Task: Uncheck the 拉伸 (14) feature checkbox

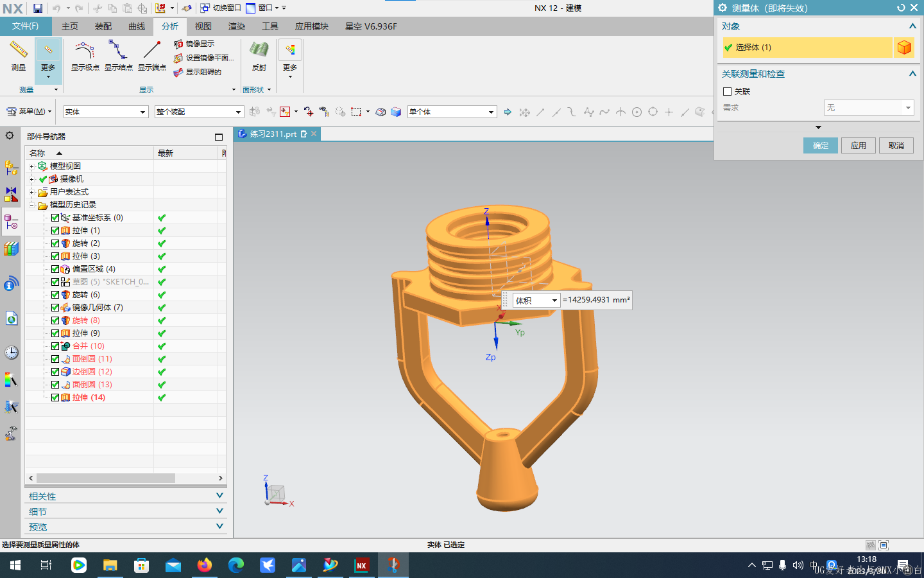Action: 55,398
